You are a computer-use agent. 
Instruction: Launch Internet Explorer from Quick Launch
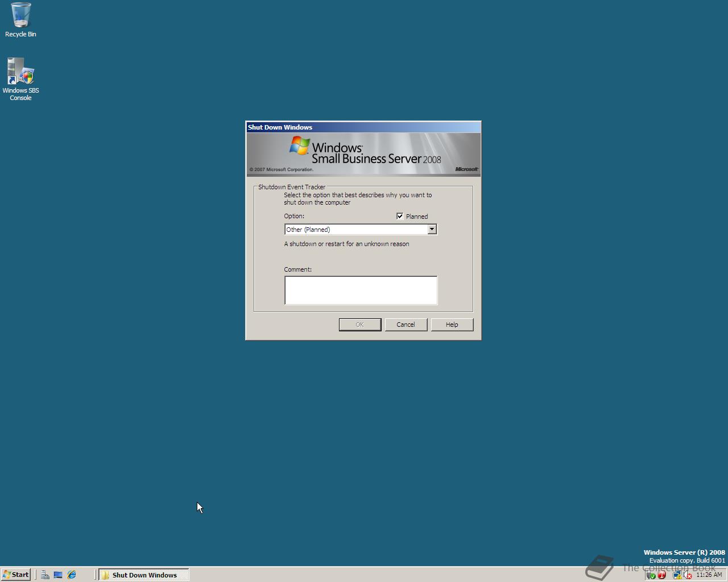(x=72, y=575)
